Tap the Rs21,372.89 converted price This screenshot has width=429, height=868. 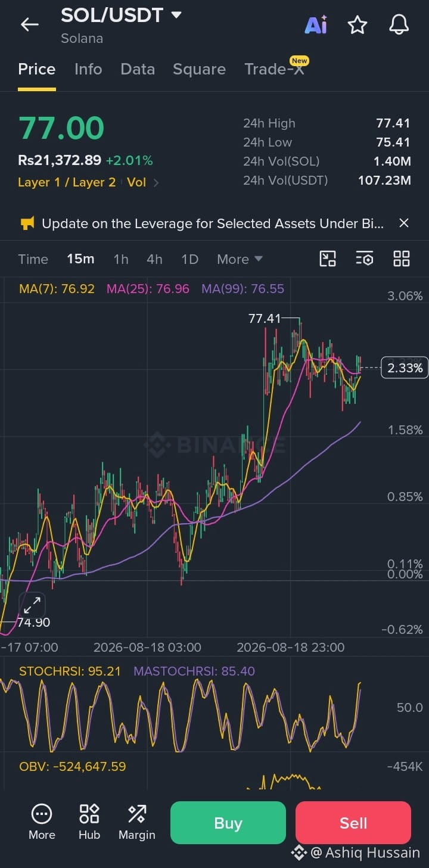60,160
